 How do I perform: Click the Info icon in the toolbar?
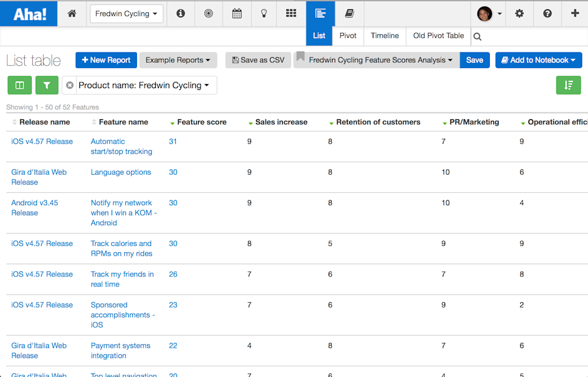click(x=181, y=13)
